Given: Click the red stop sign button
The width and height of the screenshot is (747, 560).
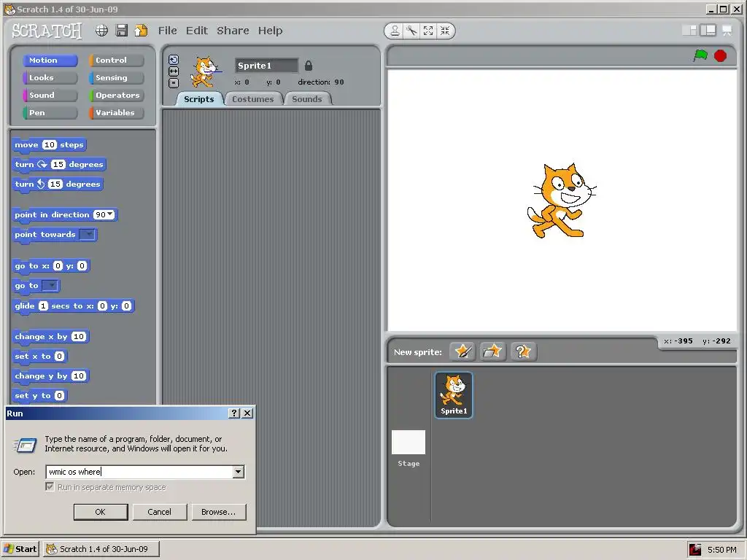Looking at the screenshot, I should pos(720,55).
